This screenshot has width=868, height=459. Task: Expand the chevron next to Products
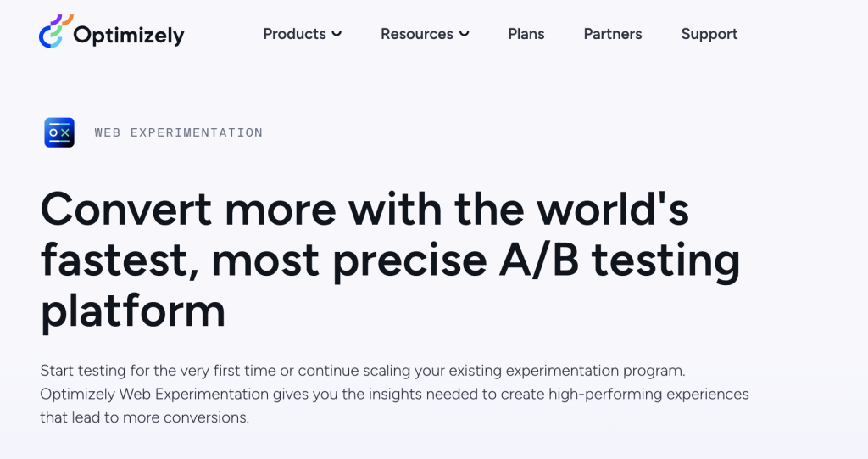coord(337,34)
